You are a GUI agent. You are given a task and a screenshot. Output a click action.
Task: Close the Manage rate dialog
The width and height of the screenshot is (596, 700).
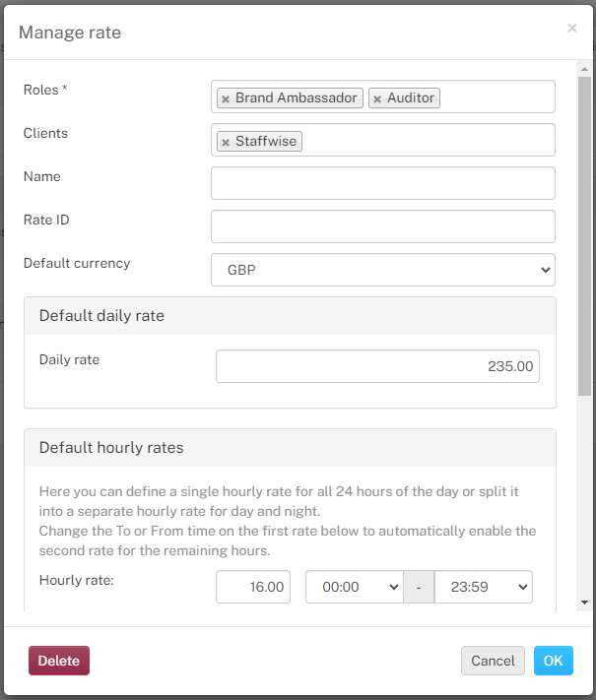572,29
